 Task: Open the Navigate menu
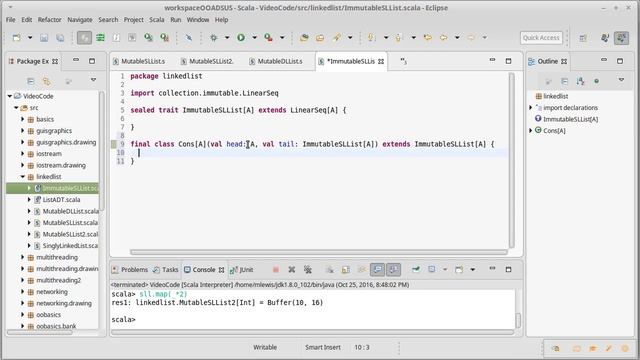click(x=80, y=20)
